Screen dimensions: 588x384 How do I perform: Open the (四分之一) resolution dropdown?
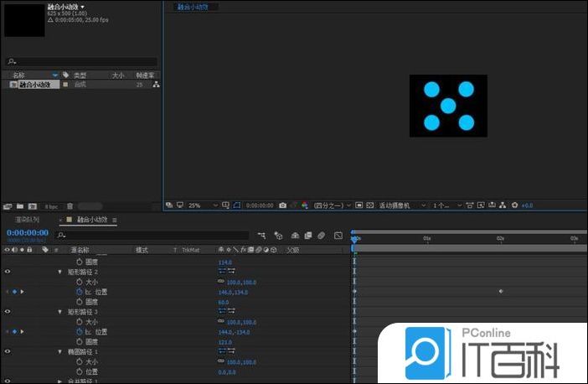(332, 205)
